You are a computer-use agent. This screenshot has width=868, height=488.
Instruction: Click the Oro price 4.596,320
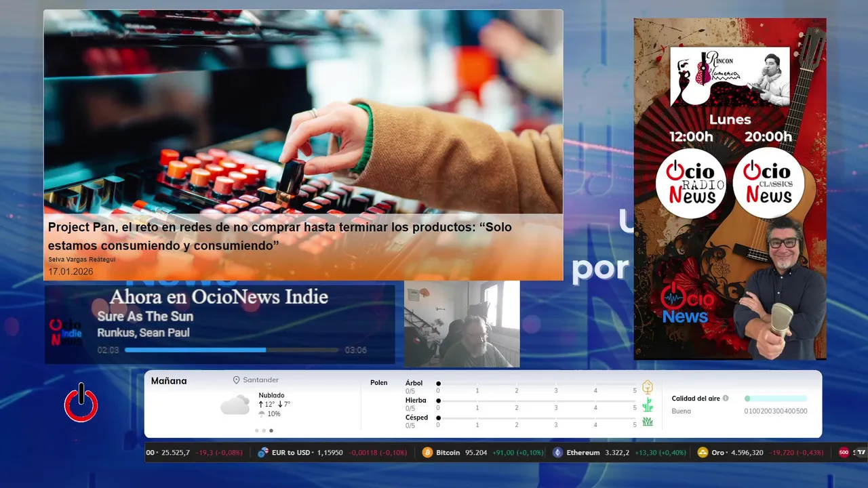[747, 453]
